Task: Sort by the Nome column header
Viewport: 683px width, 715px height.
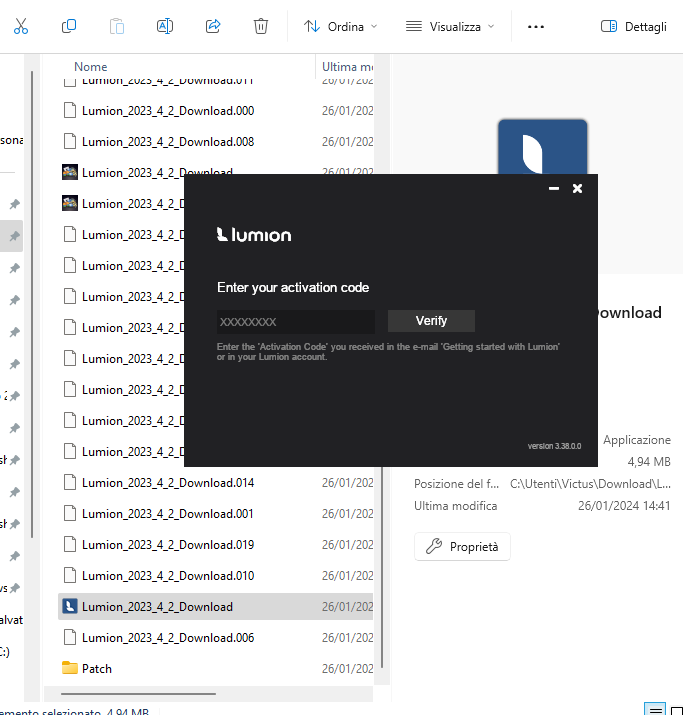Action: tap(91, 67)
